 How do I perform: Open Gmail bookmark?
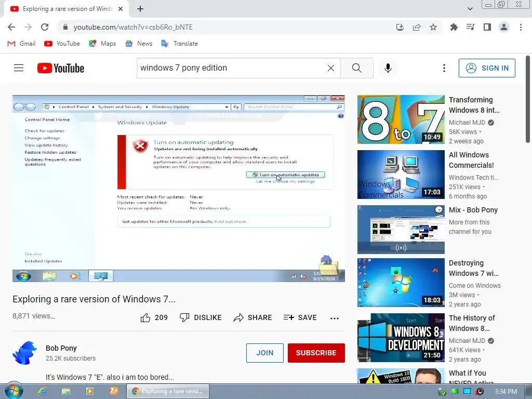21,44
